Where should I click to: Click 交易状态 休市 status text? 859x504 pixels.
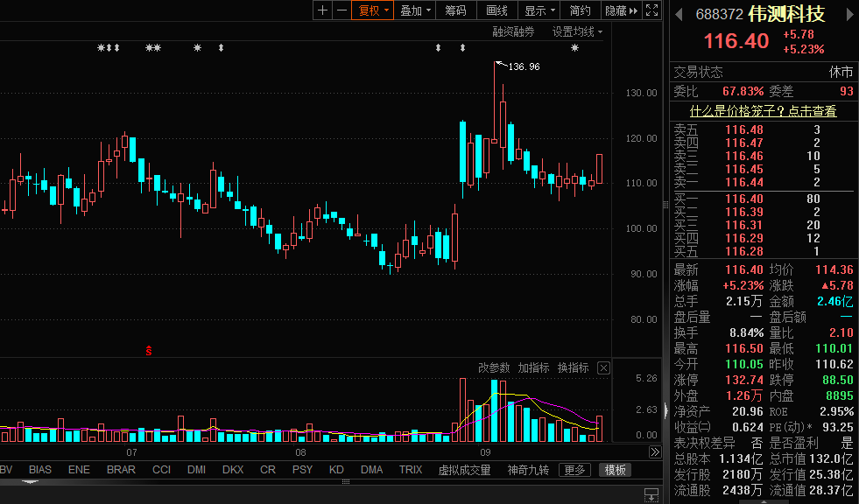click(841, 73)
